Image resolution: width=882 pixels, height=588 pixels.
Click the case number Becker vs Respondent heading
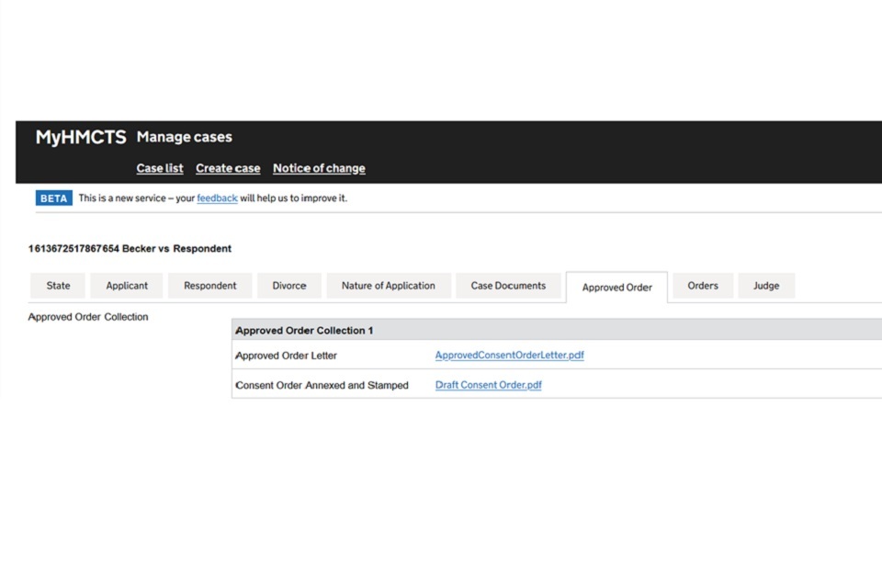pyautogui.click(x=130, y=249)
